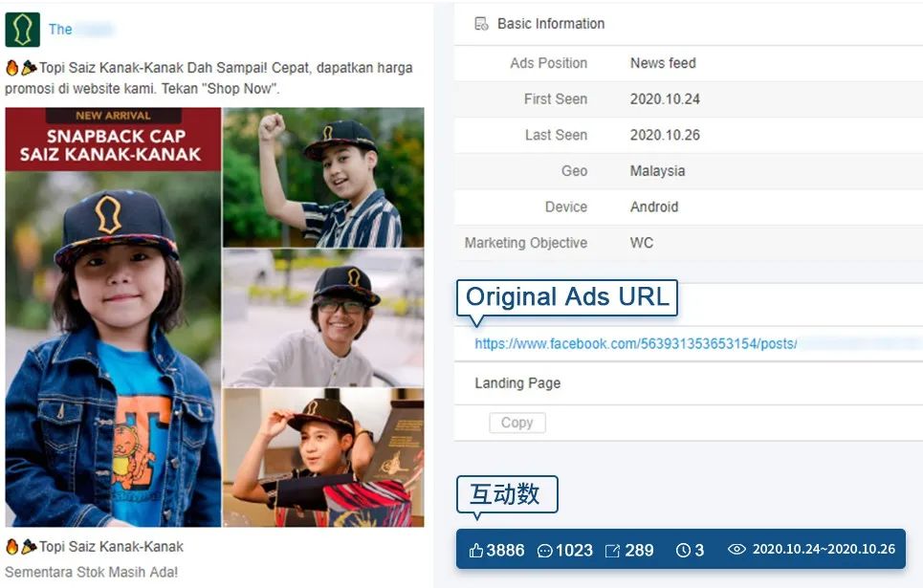Screen dimensions: 923x588
Task: Click the advertiser's green logo avatar
Action: [x=22, y=30]
